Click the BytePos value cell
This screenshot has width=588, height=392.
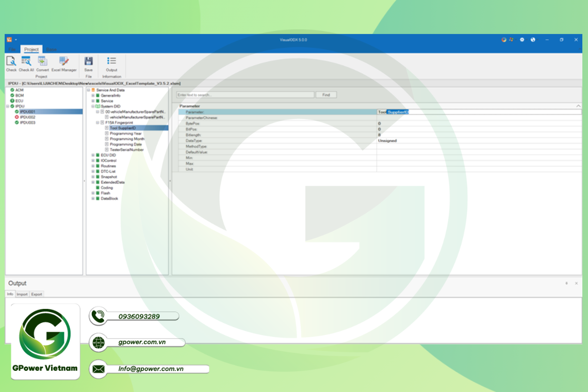[479, 123]
